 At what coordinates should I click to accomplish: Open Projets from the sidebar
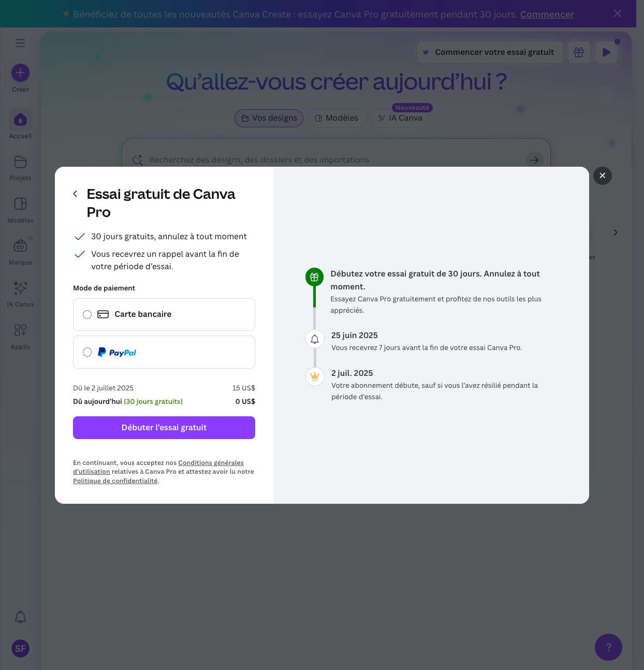pos(20,167)
